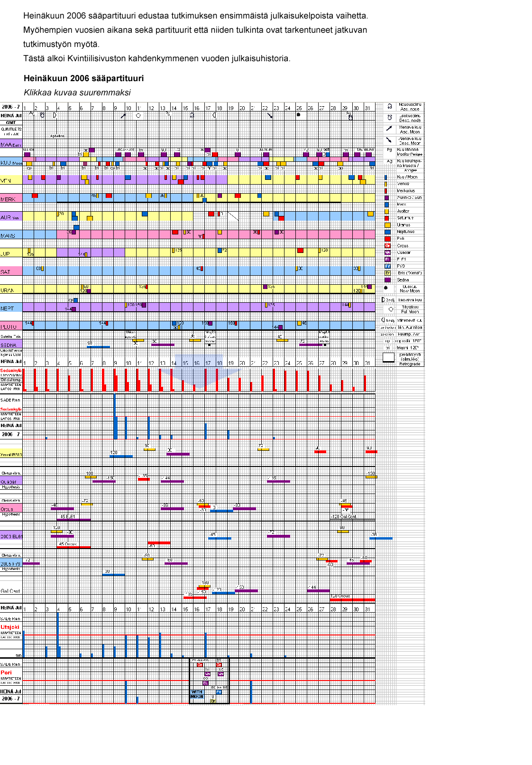This screenshot has height=765, width=532.
Task: Click the Full Moon circle in legend
Action: point(391,309)
